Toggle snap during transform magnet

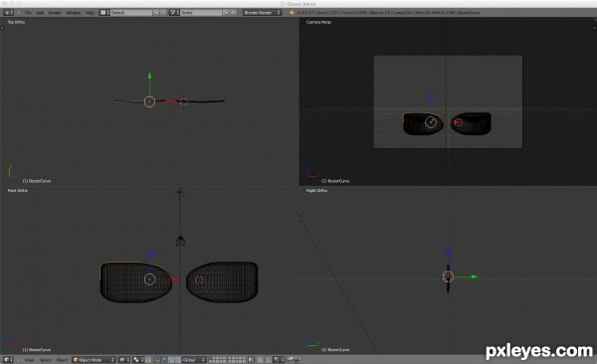269,360
